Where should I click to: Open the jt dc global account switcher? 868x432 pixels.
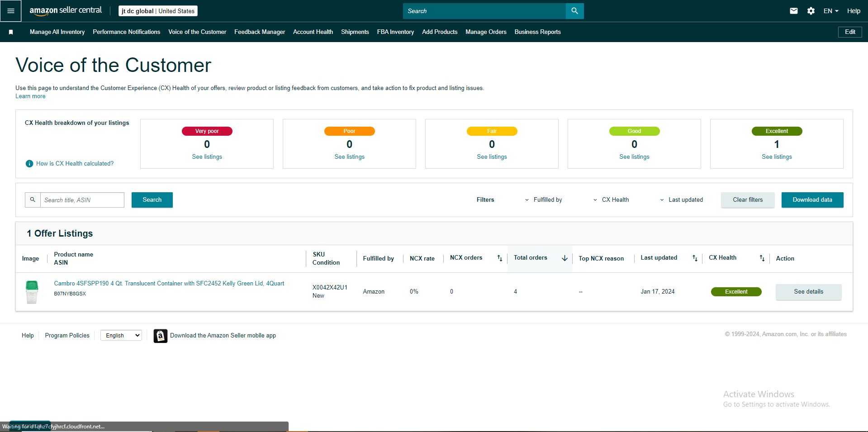[158, 11]
